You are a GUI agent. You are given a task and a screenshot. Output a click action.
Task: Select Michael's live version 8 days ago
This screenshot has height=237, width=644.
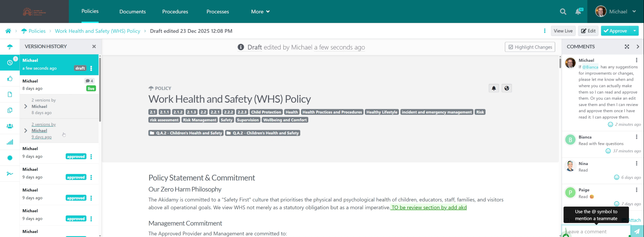[59, 85]
